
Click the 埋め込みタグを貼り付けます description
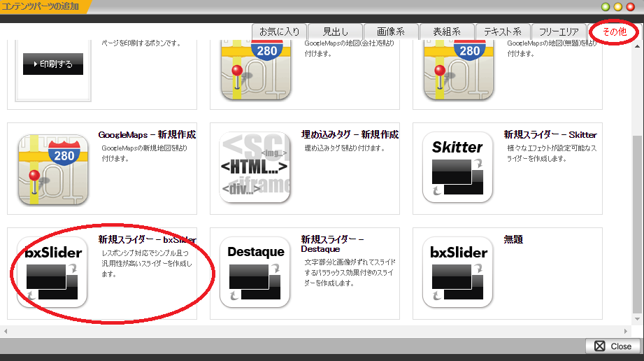(x=344, y=148)
